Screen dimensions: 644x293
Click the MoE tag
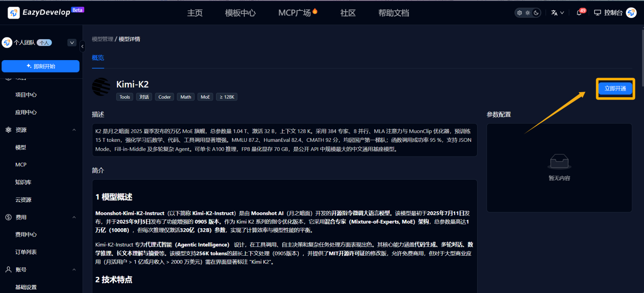click(x=205, y=97)
